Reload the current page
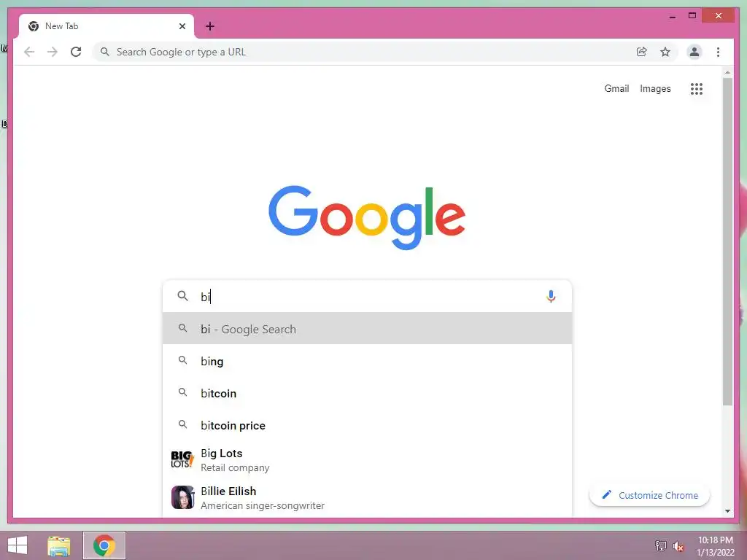Viewport: 747px width, 560px height. (x=76, y=52)
